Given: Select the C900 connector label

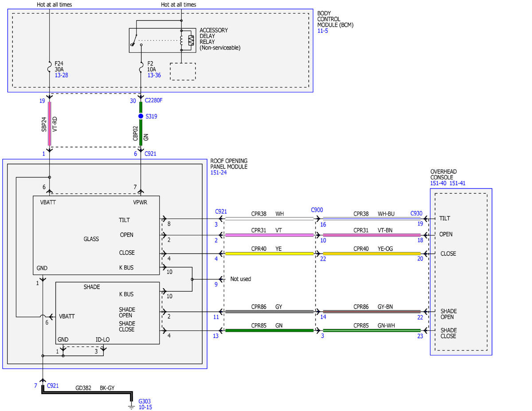Looking at the screenshot, I should [x=317, y=209].
